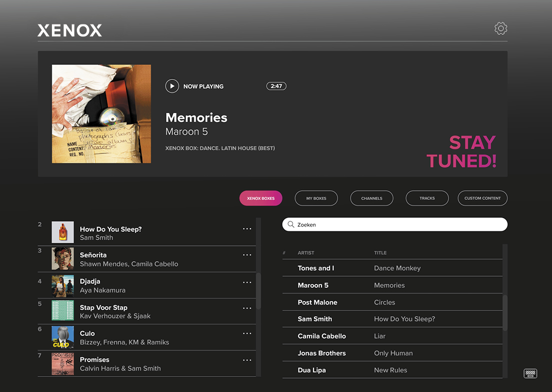The image size is (552, 392).
Task: Select the Post Malone artist cell
Action: tap(317, 302)
